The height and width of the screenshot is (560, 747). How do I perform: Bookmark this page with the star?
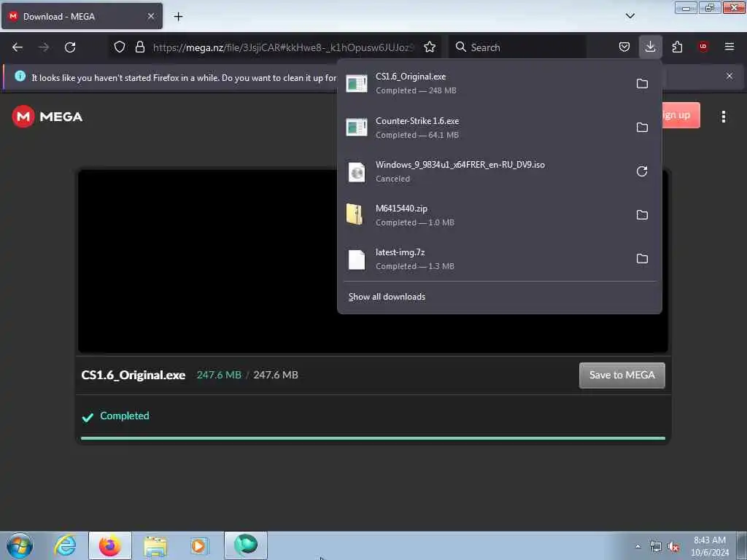(429, 47)
